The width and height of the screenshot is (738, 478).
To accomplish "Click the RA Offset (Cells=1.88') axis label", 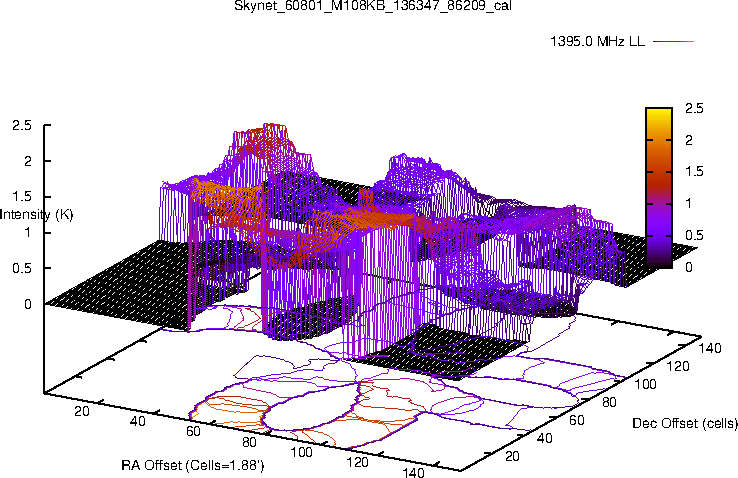I will click(x=193, y=466).
